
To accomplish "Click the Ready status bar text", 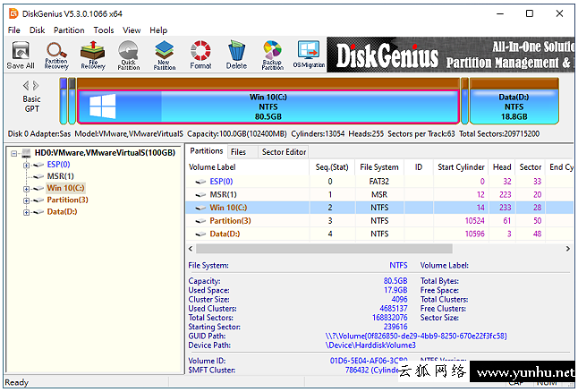I will pyautogui.click(x=17, y=382).
